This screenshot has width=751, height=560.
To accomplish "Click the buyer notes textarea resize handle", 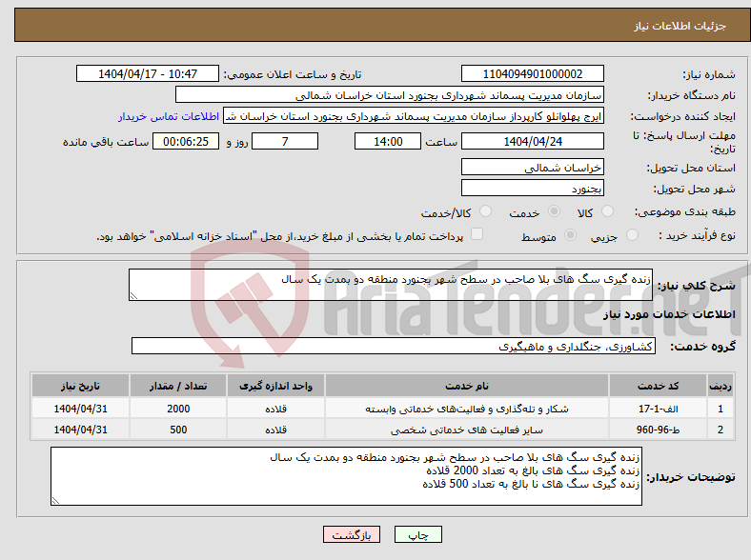I will (55, 501).
